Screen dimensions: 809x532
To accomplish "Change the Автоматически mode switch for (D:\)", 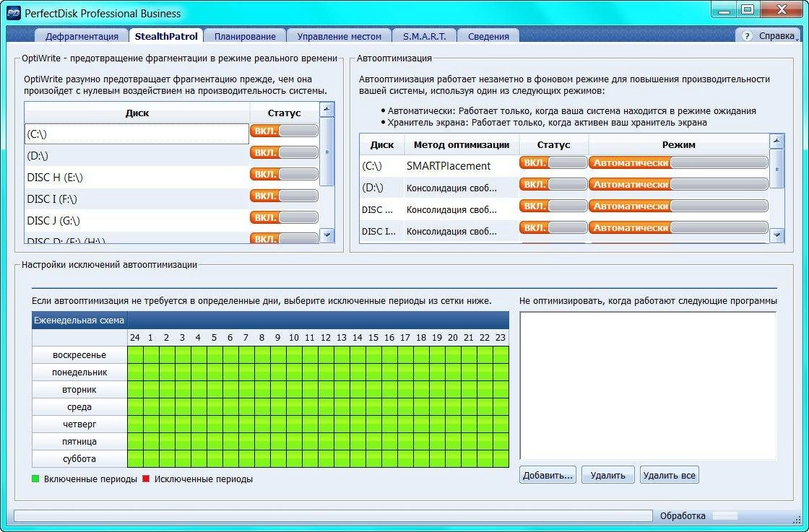I will (x=678, y=184).
